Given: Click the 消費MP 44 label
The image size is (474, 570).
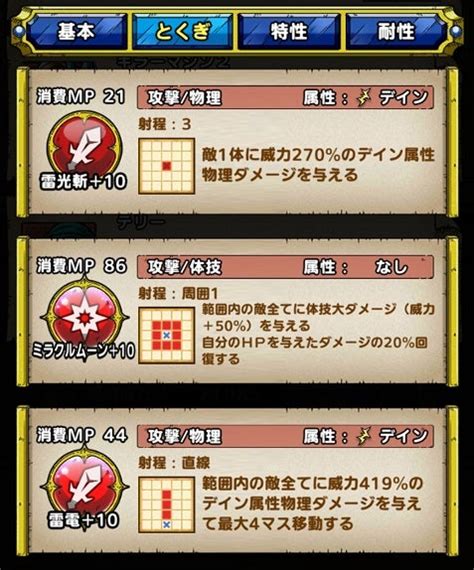Looking at the screenshot, I should click(x=81, y=435).
